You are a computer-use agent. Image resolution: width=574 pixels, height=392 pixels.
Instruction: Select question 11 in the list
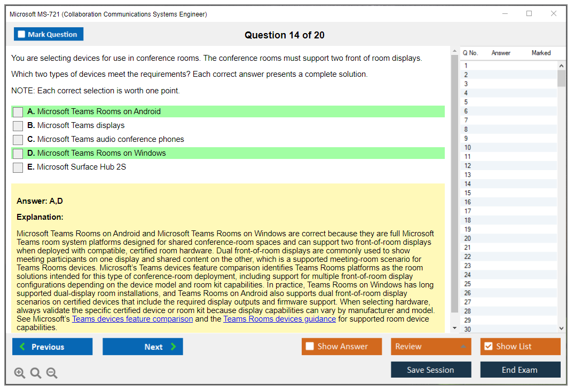(509, 156)
